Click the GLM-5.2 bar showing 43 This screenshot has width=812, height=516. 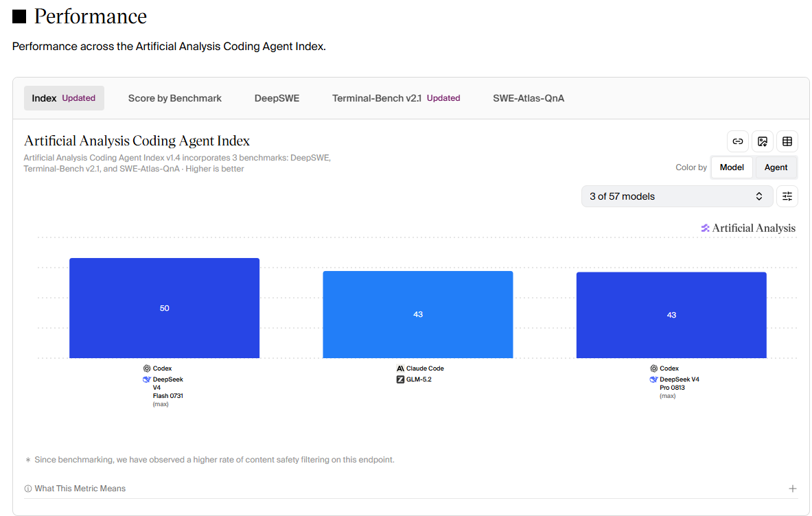[418, 315]
